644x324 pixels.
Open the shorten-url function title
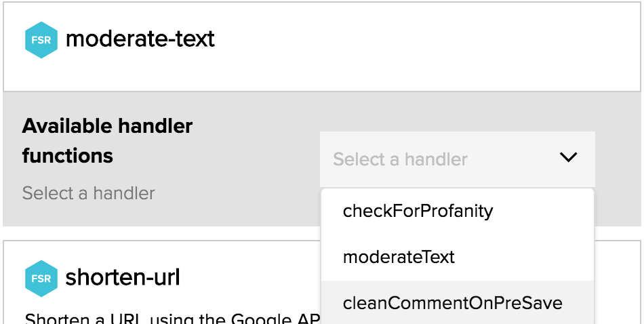[123, 279]
